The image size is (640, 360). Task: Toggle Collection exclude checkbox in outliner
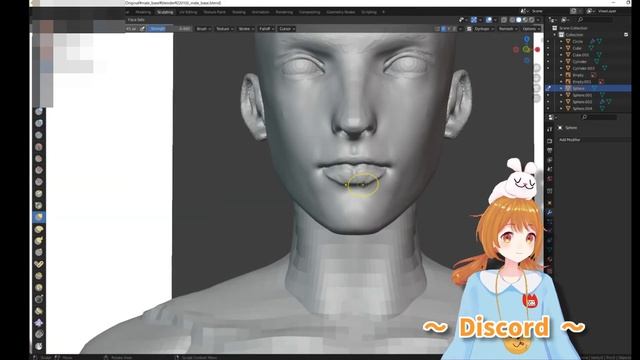tap(626, 35)
